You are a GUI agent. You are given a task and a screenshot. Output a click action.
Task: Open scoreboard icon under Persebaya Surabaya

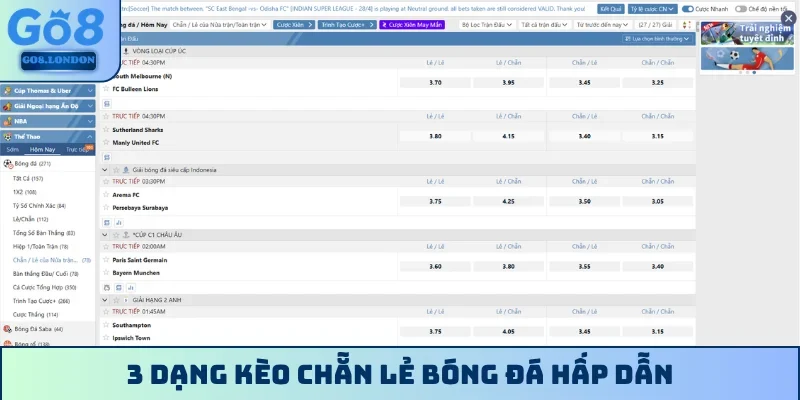107,222
